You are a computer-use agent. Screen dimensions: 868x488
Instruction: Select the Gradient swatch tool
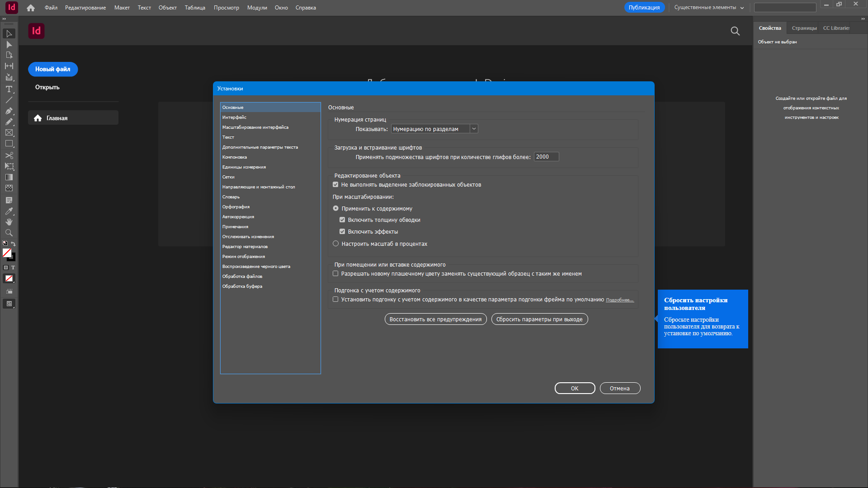tap(9, 177)
